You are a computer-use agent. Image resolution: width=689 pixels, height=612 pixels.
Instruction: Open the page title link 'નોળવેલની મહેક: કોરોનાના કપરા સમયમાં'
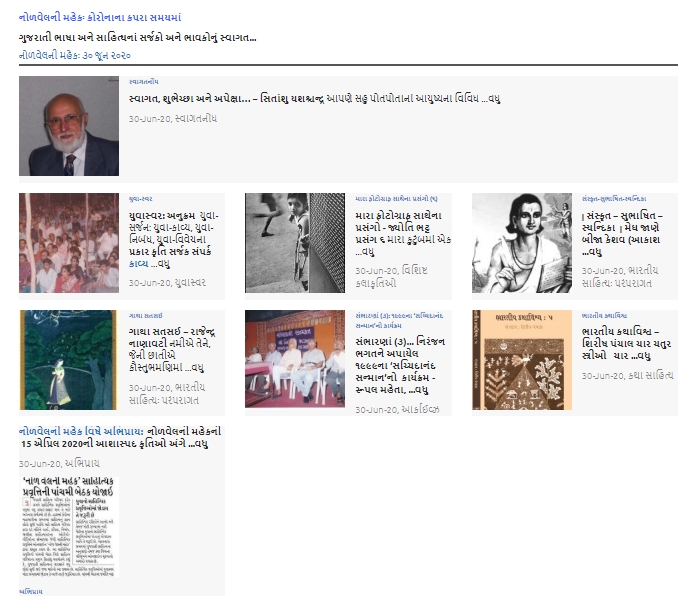[x=100, y=18]
